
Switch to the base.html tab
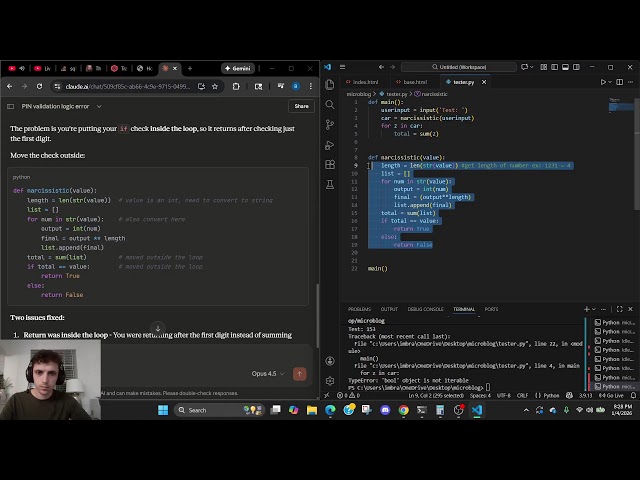415,82
